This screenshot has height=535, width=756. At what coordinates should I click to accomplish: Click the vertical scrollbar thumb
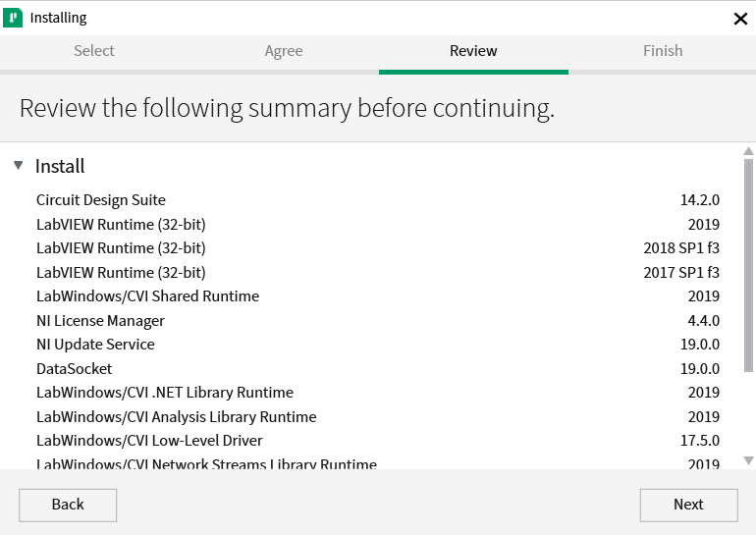[x=748, y=266]
